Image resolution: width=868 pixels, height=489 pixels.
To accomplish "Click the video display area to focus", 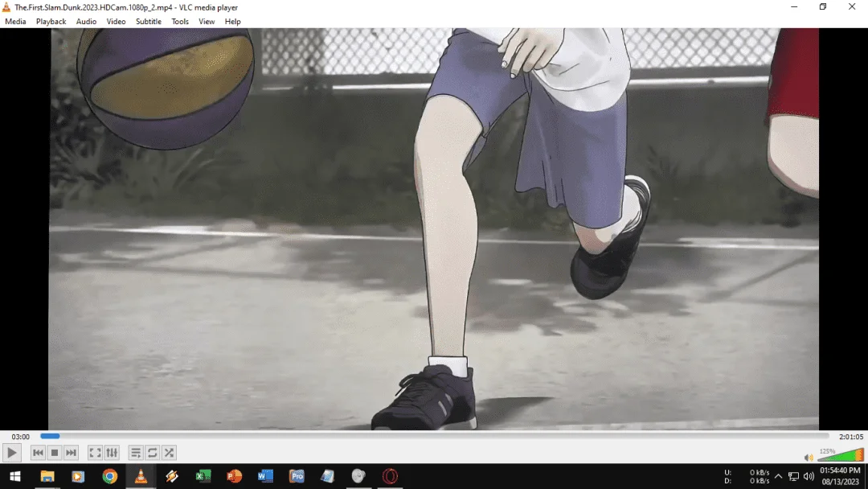I will (x=433, y=228).
